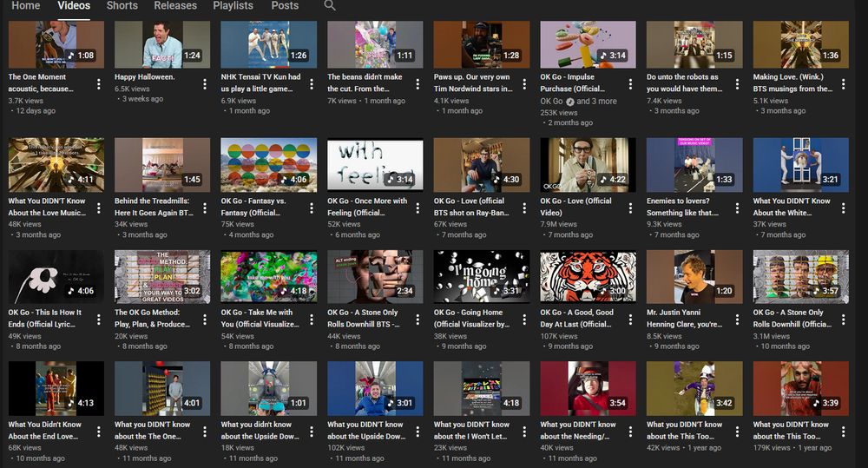Click the '7.9M views' text

pos(558,224)
